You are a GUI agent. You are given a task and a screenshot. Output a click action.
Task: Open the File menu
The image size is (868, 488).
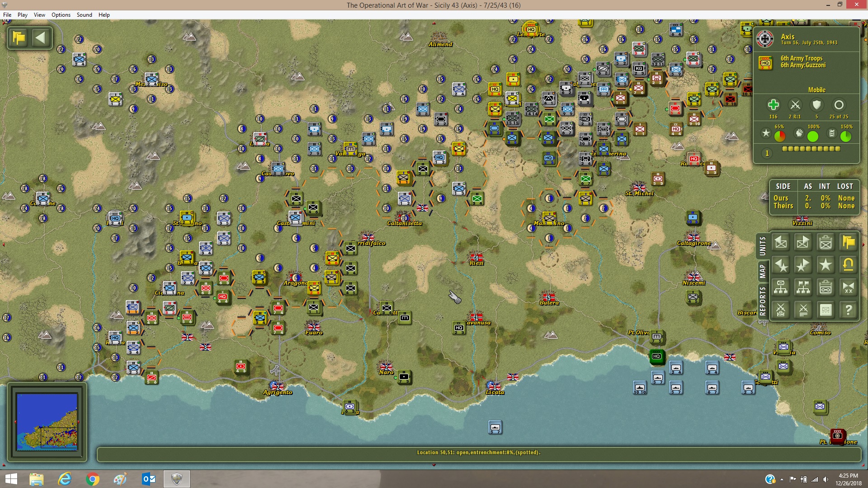7,15
